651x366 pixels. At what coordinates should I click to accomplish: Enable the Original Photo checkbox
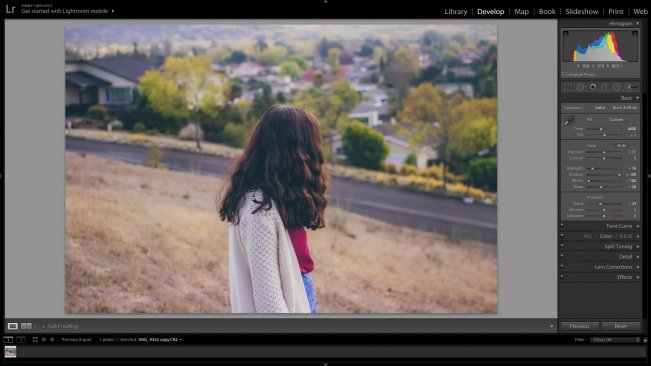tap(565, 74)
